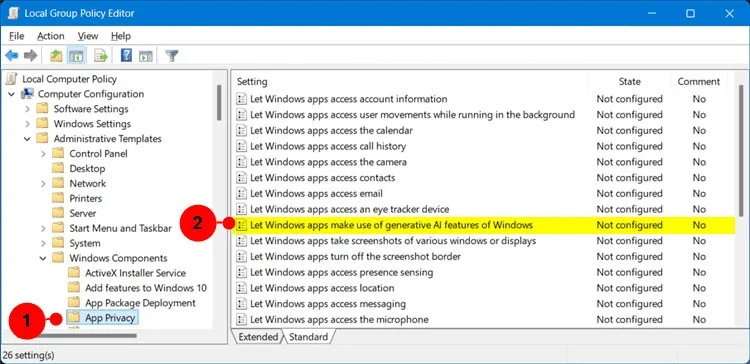Click the Desktop folder icon in tree

[58, 168]
